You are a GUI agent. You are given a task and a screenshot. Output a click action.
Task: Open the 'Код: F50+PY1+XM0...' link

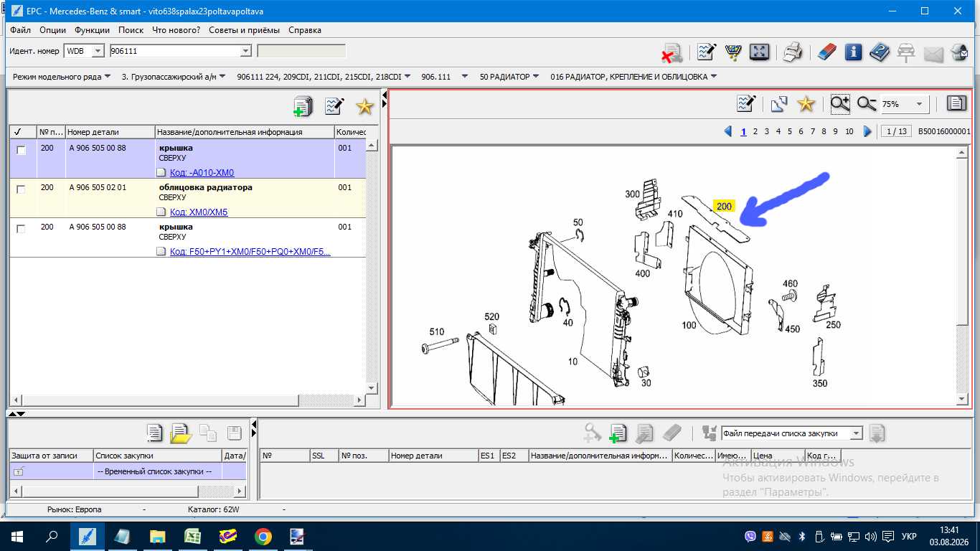[x=250, y=252]
